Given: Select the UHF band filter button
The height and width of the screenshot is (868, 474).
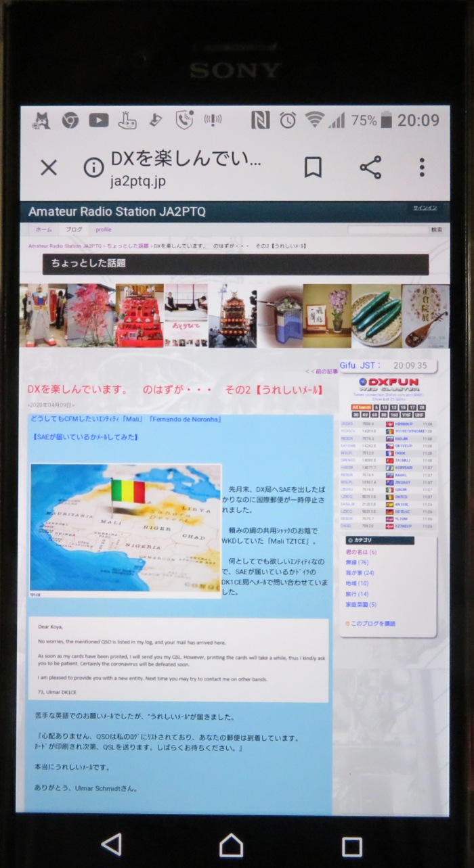Looking at the screenshot, I should point(418,415).
